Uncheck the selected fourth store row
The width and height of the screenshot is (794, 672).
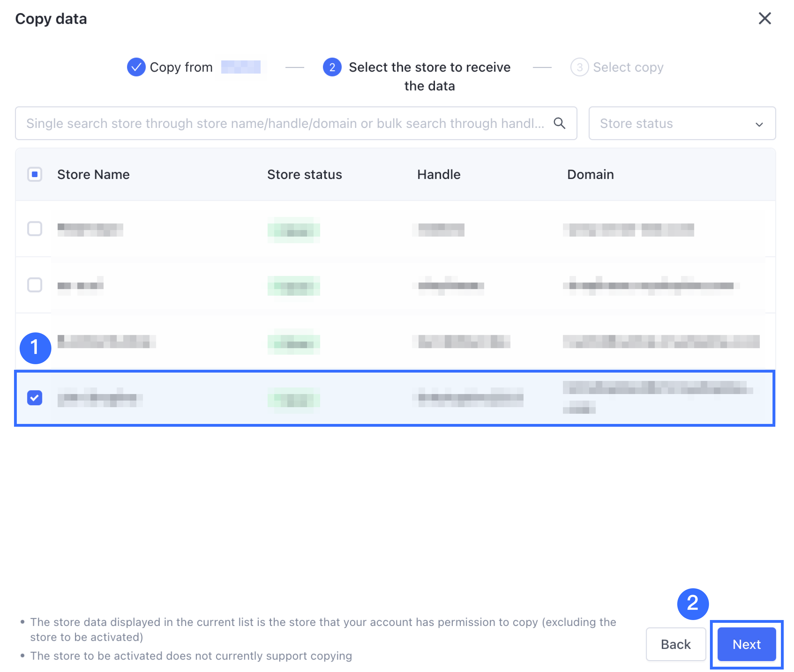(35, 398)
